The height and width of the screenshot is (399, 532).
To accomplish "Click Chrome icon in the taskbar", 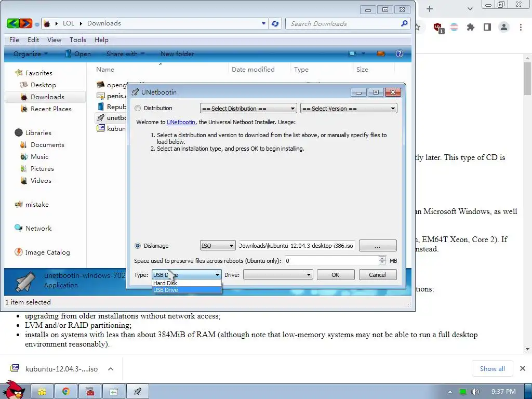I will point(65,392).
